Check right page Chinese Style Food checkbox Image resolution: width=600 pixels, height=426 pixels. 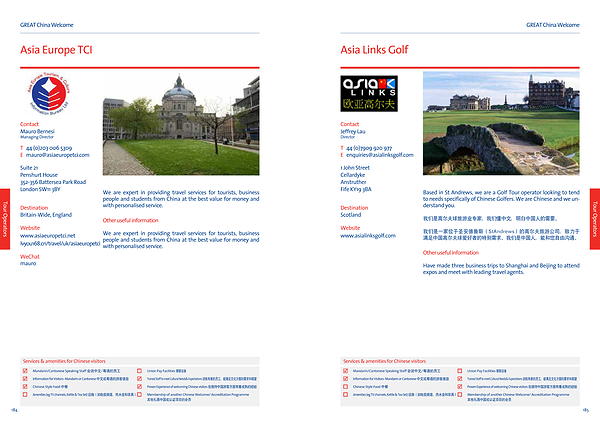pos(345,386)
